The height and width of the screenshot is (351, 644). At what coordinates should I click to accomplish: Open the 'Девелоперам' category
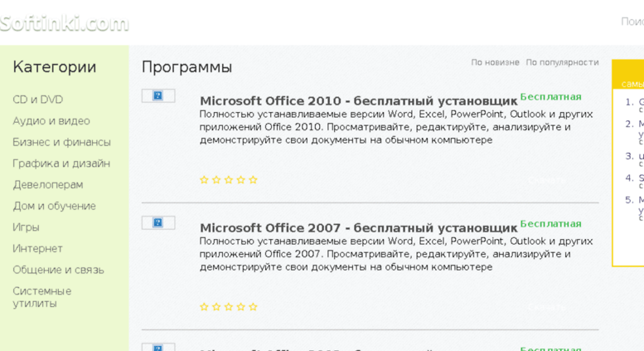[48, 185]
